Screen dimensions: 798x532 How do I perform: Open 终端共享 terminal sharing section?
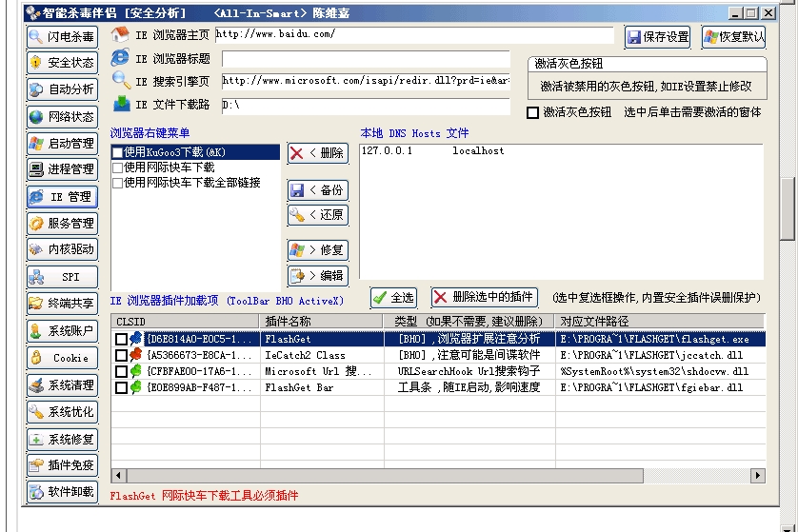tap(62, 304)
